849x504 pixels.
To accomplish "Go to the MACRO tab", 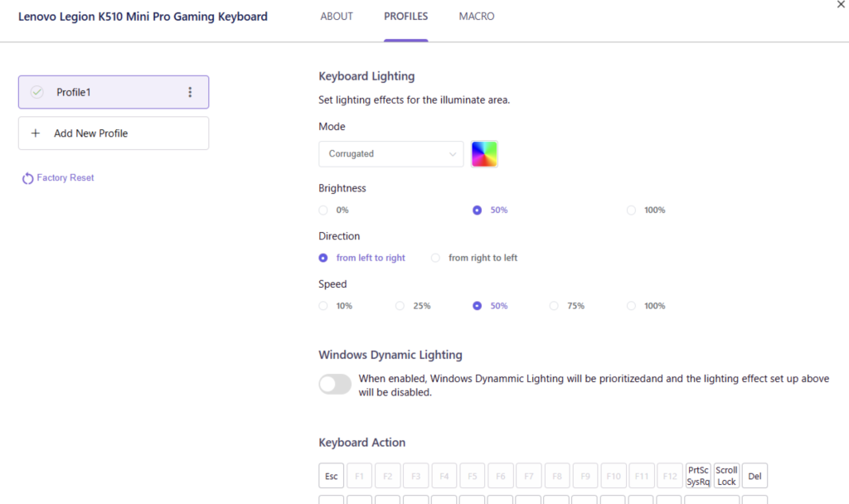I will (477, 17).
